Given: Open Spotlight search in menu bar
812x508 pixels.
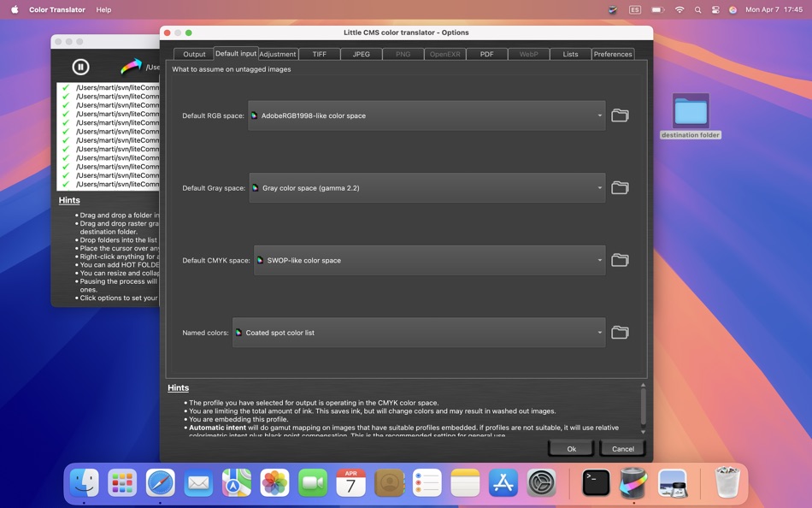Looking at the screenshot, I should (697, 9).
